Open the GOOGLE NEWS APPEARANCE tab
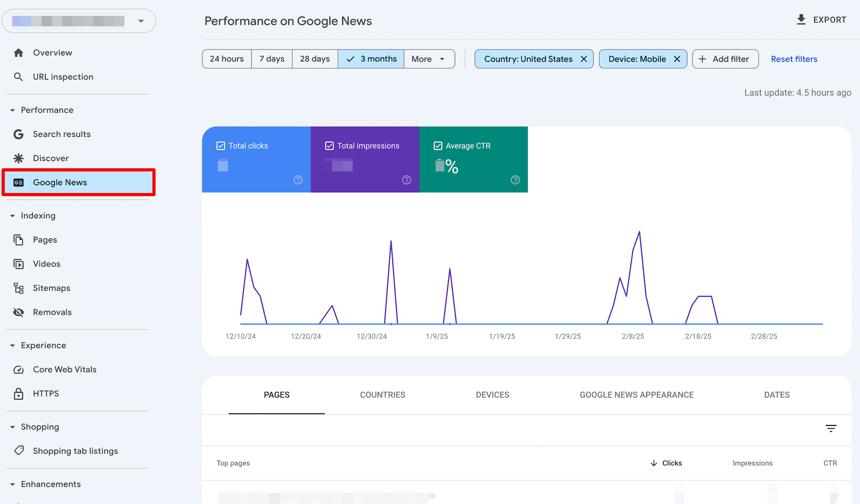 click(636, 395)
